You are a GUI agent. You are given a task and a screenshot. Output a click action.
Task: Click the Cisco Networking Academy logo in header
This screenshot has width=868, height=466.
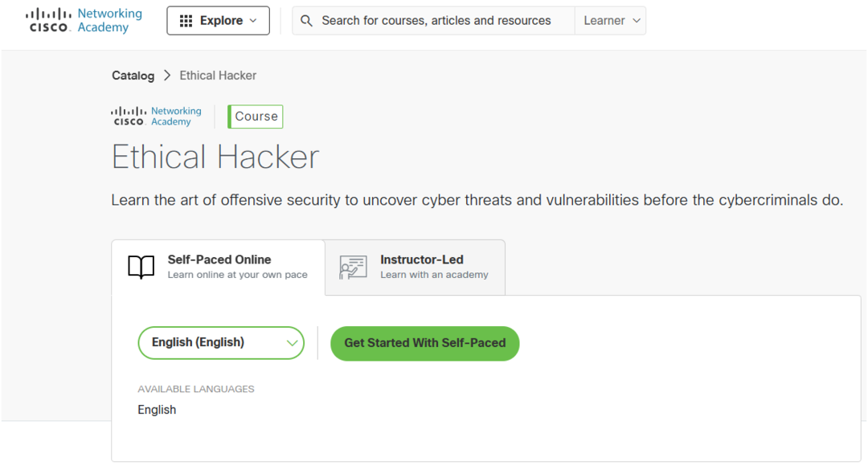[x=84, y=21]
